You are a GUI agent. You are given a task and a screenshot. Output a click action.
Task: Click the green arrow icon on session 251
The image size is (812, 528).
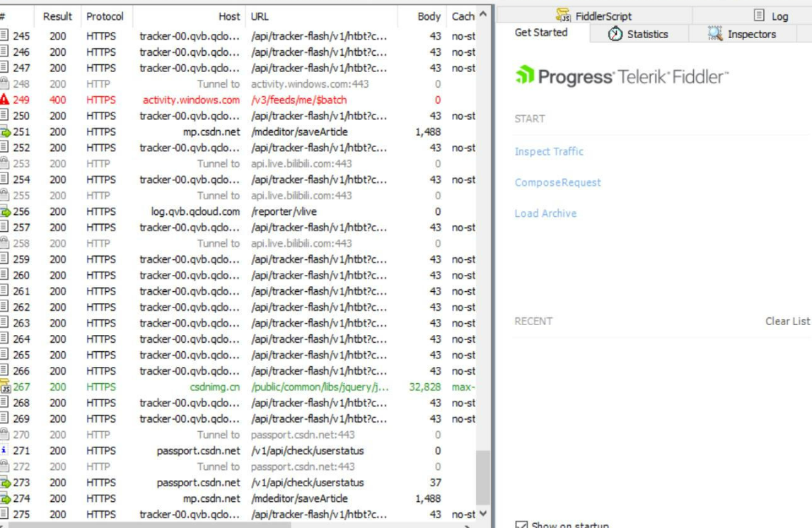[5, 132]
